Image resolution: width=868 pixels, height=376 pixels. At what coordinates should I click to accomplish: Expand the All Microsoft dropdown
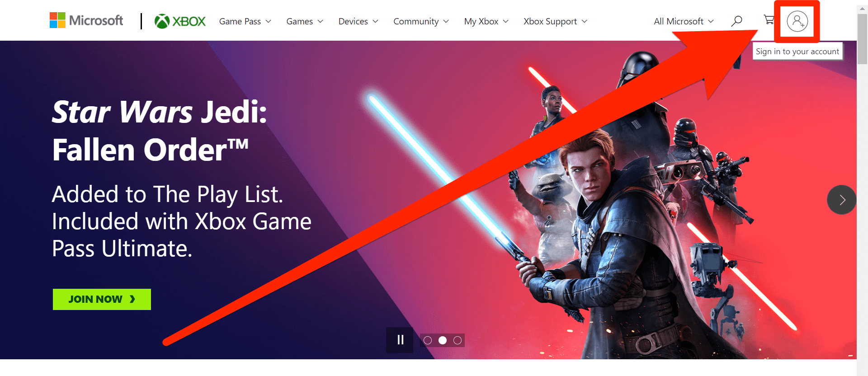click(684, 21)
